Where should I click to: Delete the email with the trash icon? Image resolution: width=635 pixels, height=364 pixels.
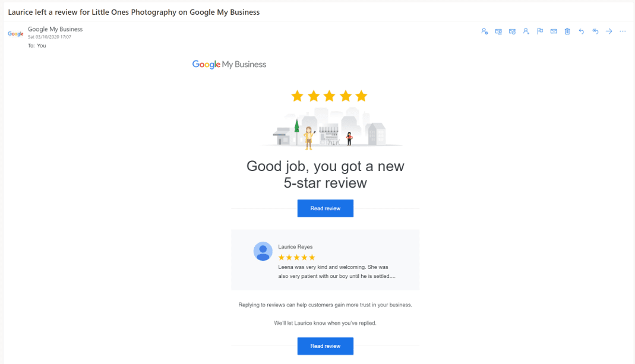(567, 31)
